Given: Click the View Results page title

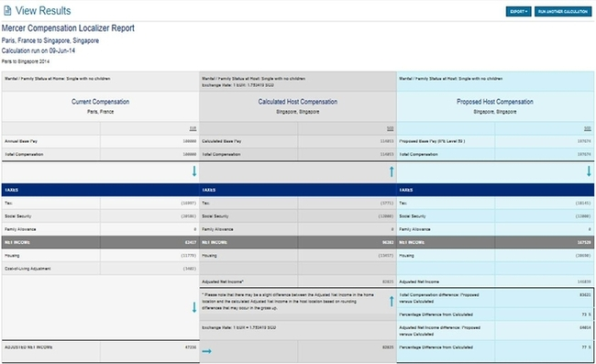Looking at the screenshot, I should click(43, 11).
